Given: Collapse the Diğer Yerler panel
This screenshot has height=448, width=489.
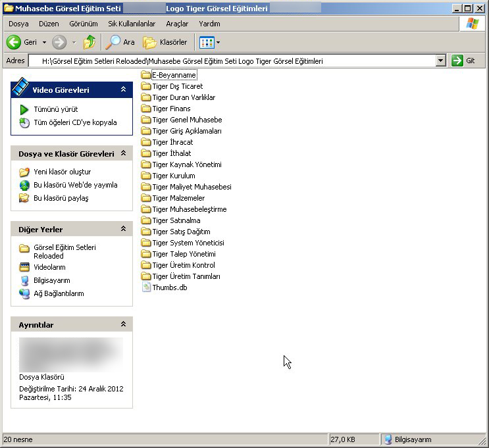Looking at the screenshot, I should (124, 229).
